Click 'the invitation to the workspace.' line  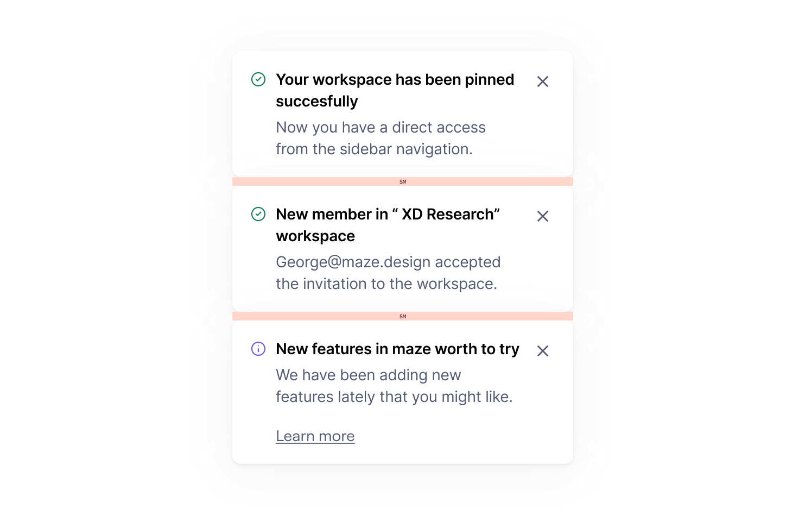tap(386, 284)
